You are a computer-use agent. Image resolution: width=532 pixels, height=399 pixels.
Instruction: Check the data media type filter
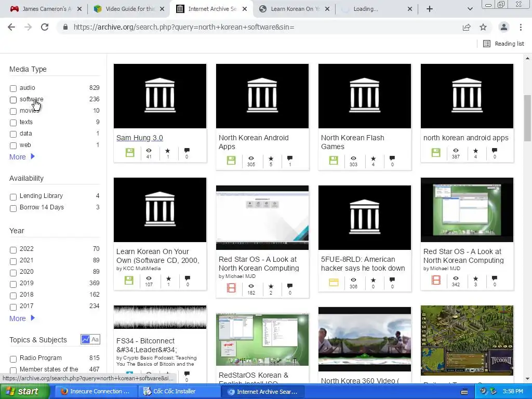(x=13, y=134)
